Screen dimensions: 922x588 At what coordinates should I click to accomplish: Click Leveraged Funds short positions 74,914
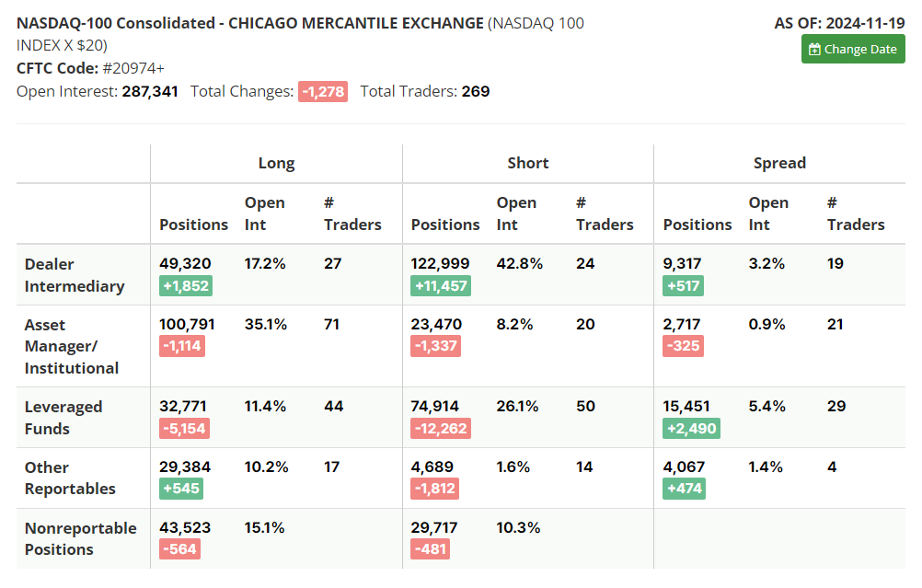click(434, 407)
